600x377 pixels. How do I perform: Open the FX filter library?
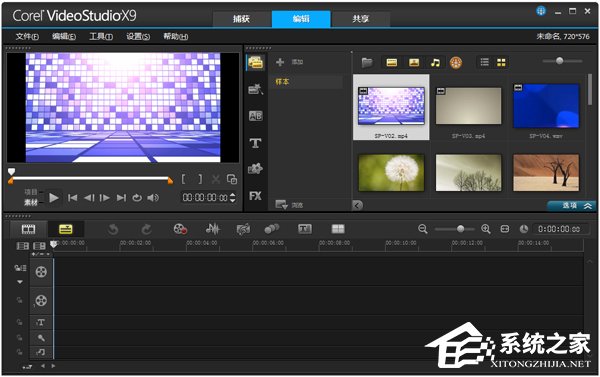pos(256,196)
